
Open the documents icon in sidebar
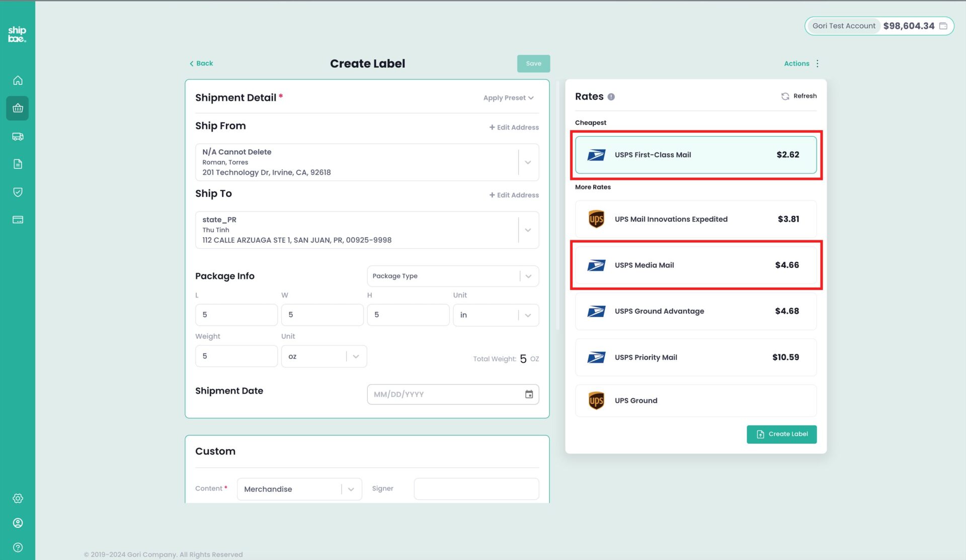[17, 164]
